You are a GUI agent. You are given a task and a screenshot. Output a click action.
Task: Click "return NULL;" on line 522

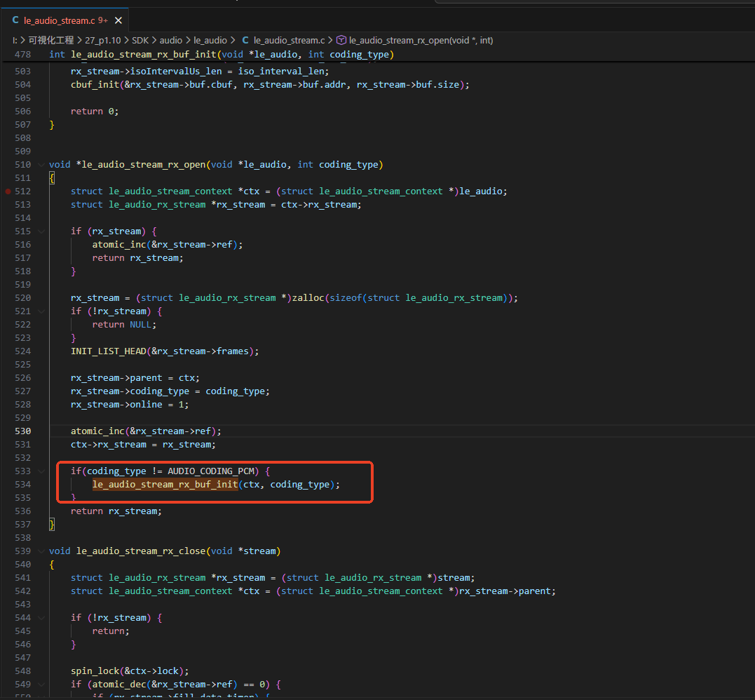[124, 325]
